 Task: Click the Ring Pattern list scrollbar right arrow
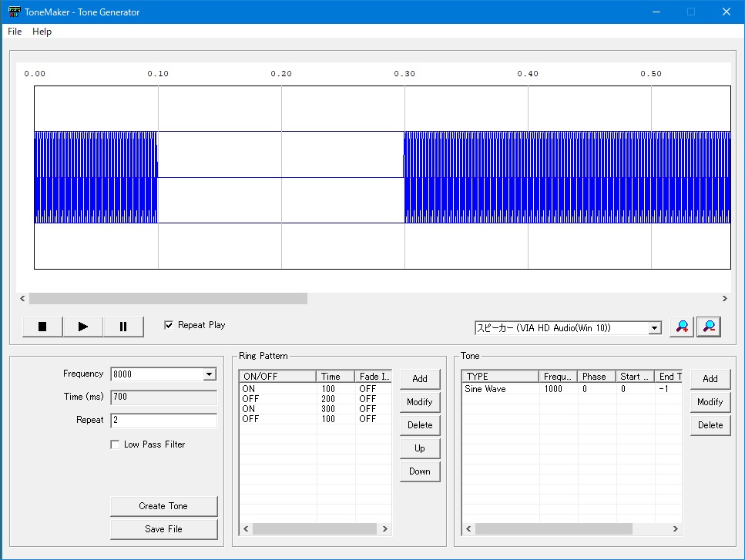pos(385,528)
